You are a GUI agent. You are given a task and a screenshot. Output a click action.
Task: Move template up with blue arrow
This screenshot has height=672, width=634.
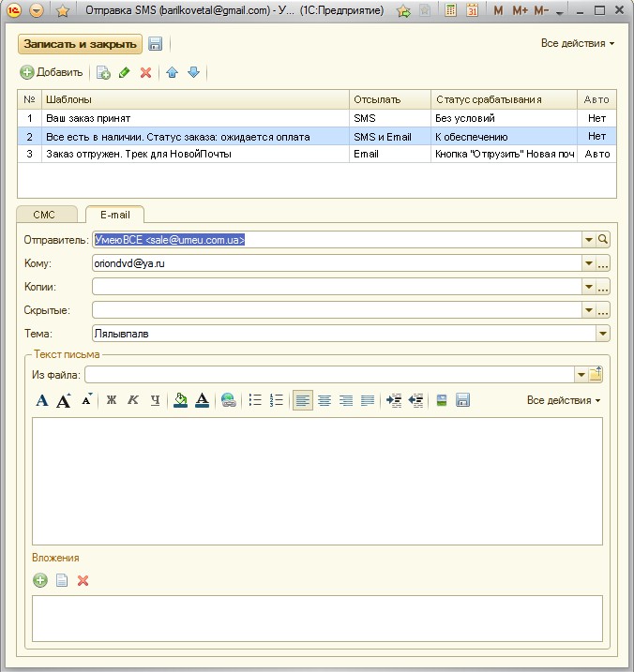point(173,72)
